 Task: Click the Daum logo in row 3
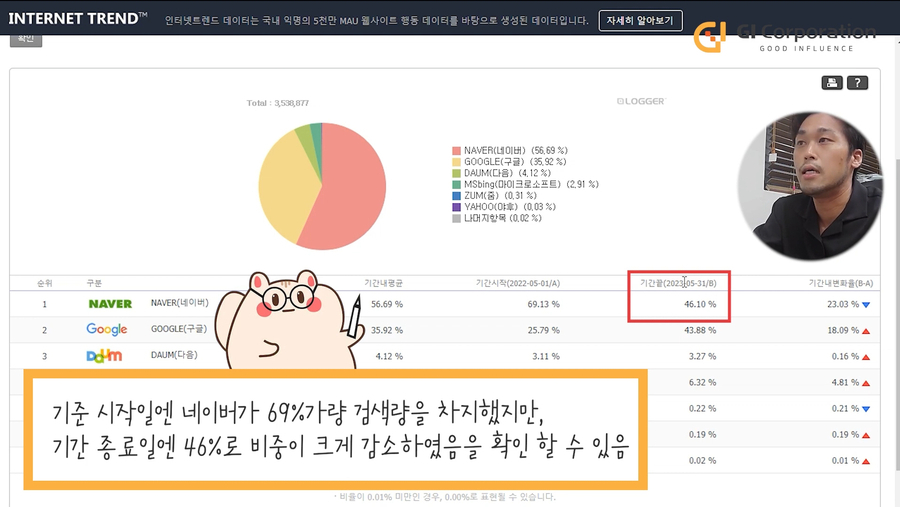(104, 355)
